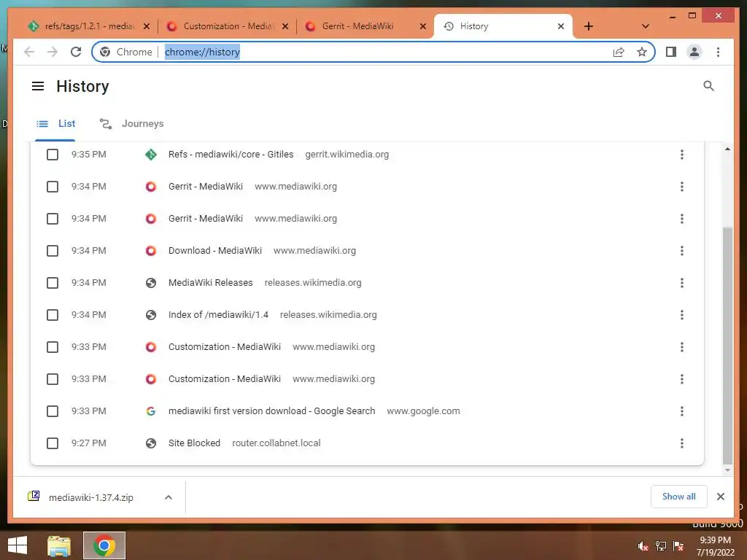
Task: Close the Customization - MediaWiki tab
Action: point(285,26)
